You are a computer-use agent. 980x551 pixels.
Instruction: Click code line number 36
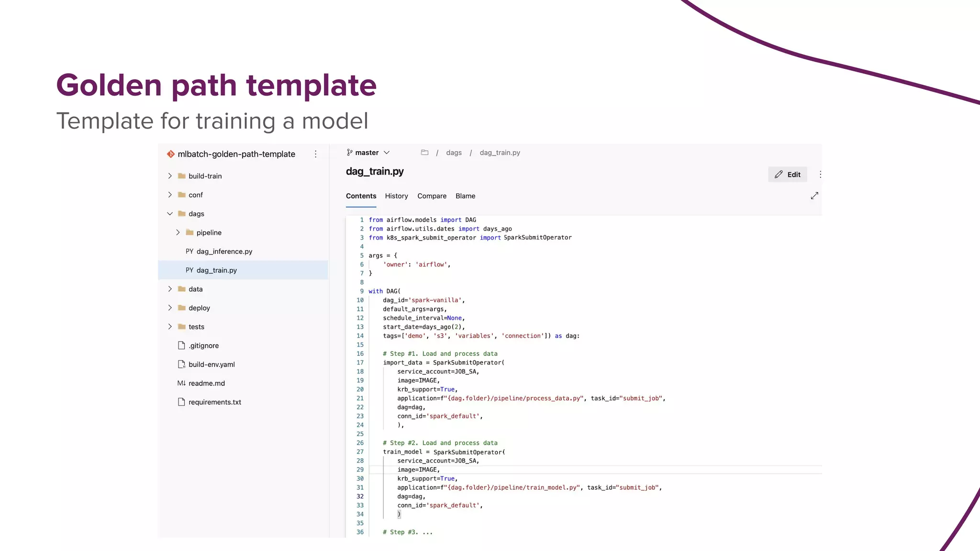(x=360, y=532)
